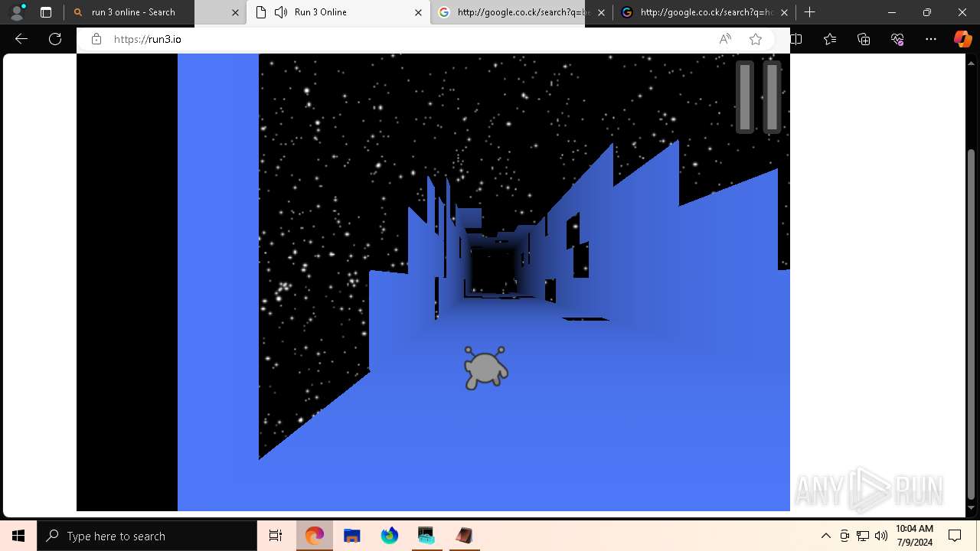Viewport: 980px width, 551px height.
Task: Open a new browser tab
Action: point(809,12)
